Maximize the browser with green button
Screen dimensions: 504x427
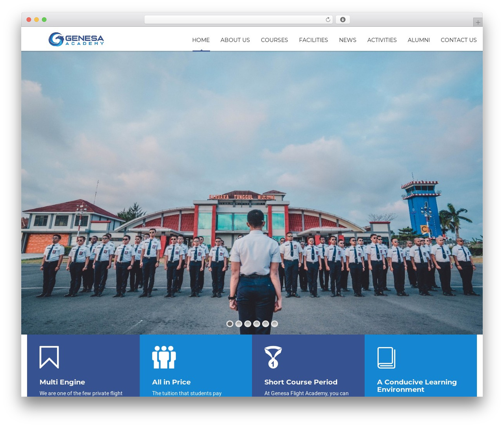(44, 20)
